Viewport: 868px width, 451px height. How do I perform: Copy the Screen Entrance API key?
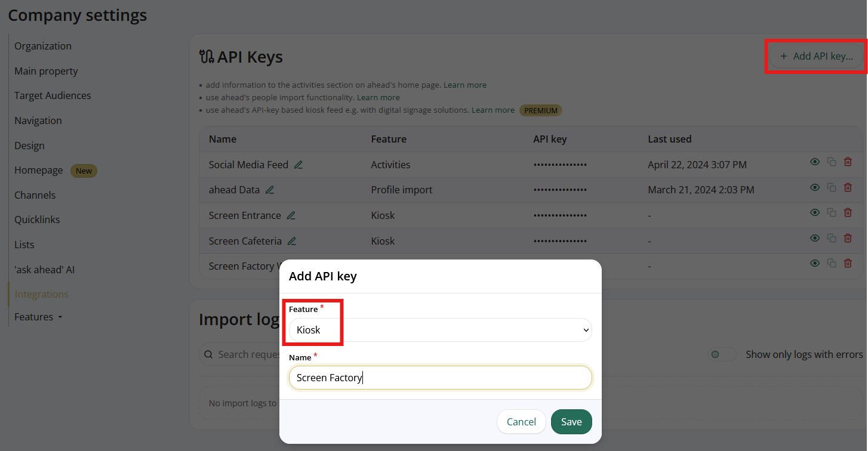tap(831, 213)
